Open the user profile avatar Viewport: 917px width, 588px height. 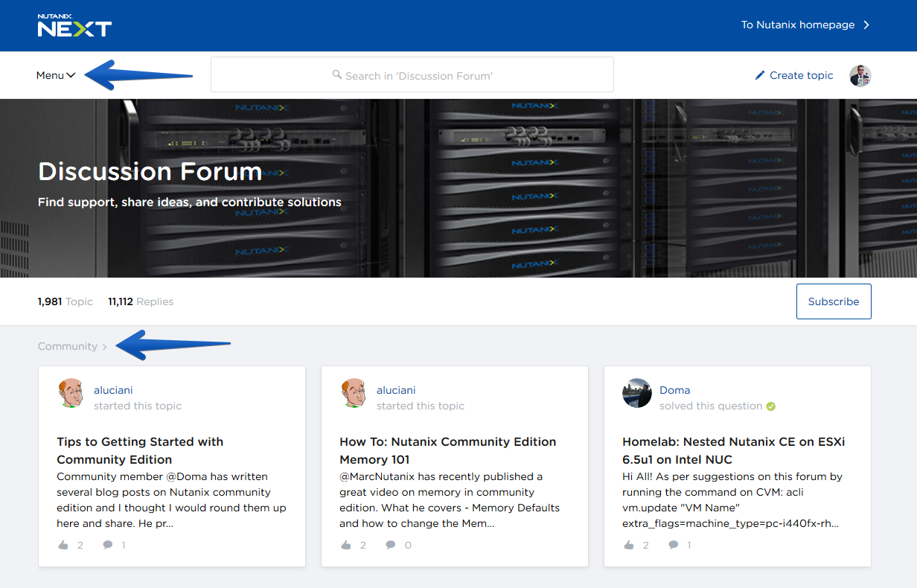point(860,75)
